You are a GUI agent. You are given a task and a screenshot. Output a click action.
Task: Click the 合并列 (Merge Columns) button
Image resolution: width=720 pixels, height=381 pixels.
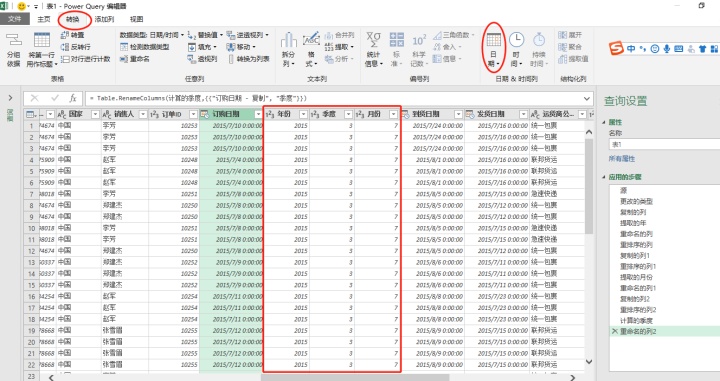tap(339, 35)
